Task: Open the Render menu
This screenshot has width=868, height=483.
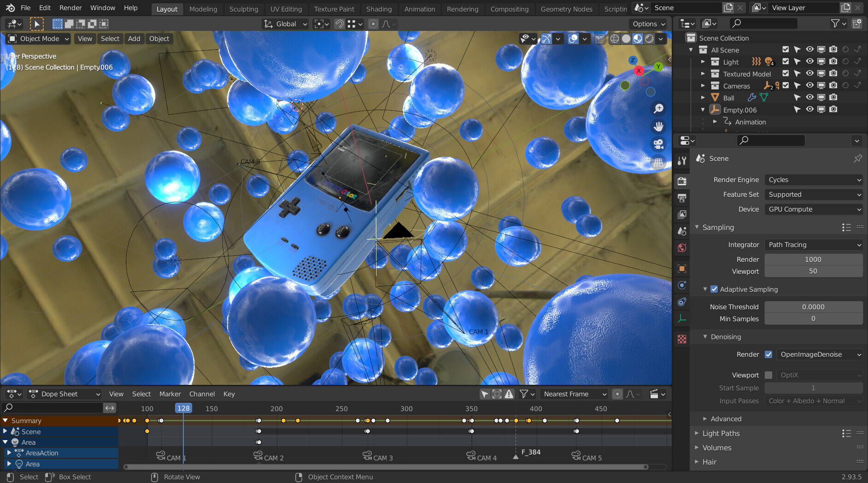Action: tap(70, 8)
